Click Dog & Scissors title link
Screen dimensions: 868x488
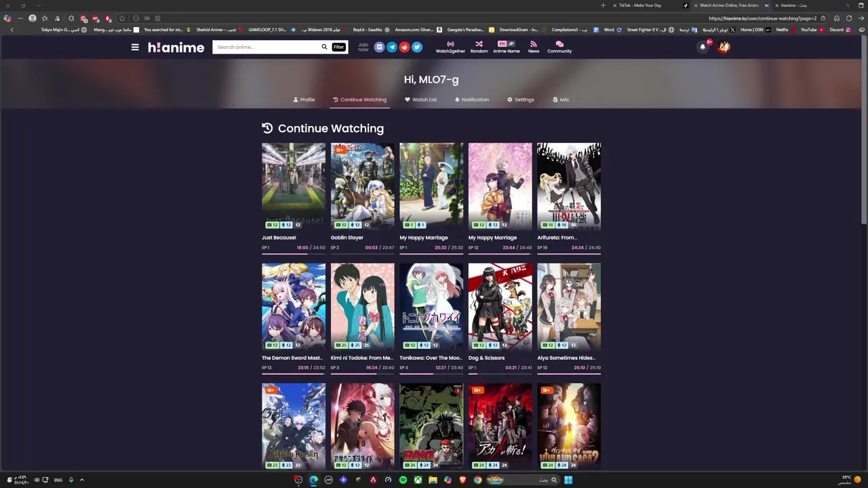click(486, 358)
